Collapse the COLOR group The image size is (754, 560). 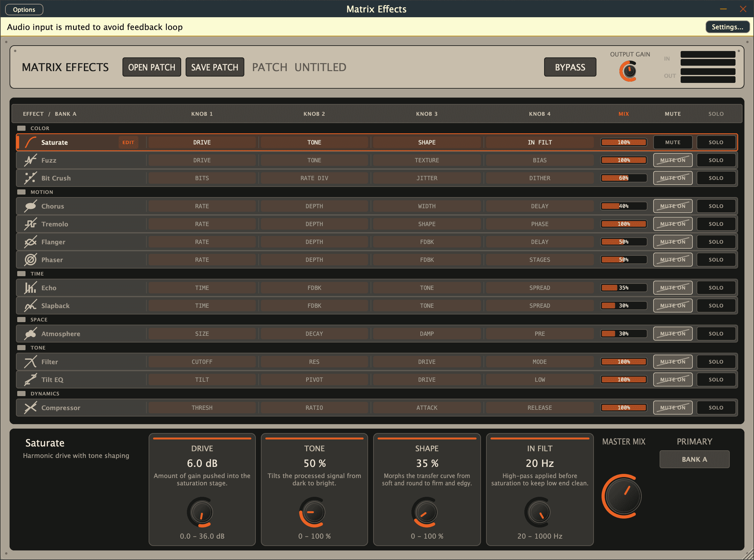coord(21,128)
